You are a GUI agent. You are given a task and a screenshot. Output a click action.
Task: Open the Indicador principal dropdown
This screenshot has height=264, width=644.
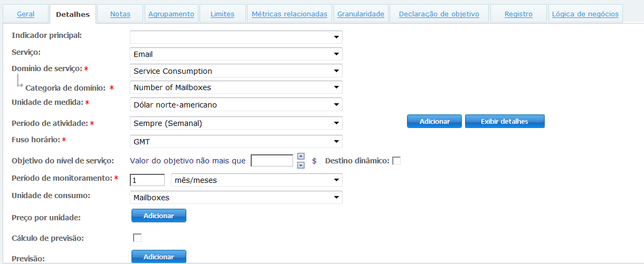[236, 37]
